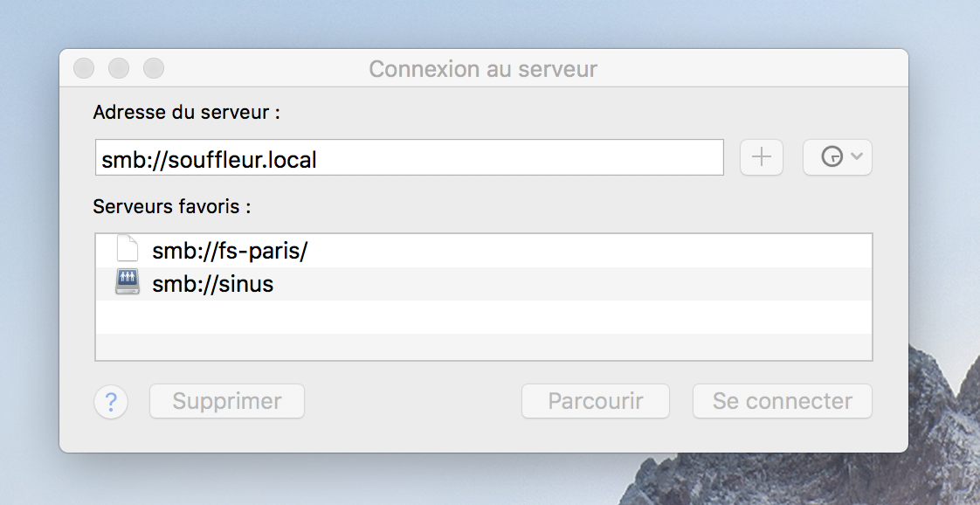Click the Supprimer button
This screenshot has width=980, height=505.
point(227,401)
